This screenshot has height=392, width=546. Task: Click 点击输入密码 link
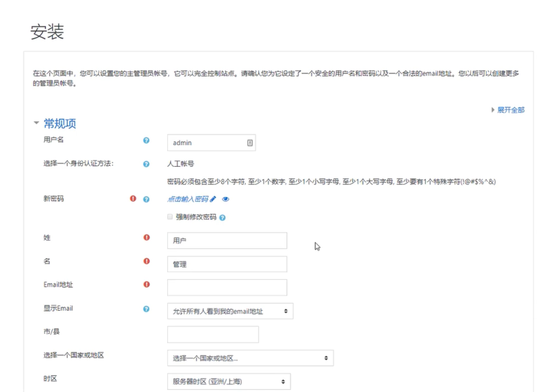click(x=188, y=199)
